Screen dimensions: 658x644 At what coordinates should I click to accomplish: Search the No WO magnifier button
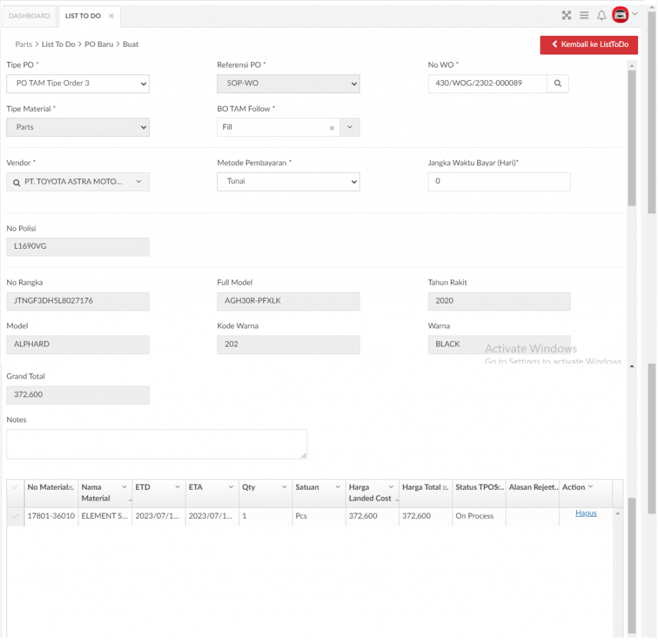pos(557,84)
